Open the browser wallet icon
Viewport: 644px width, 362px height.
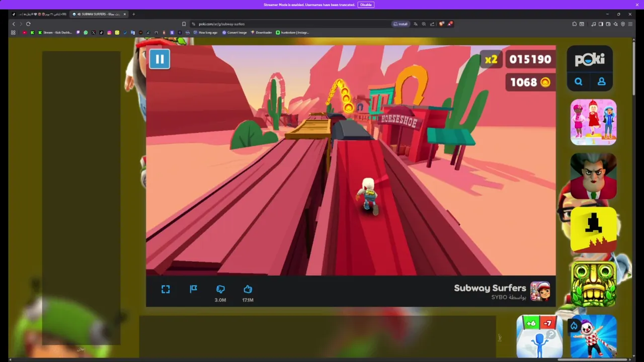click(608, 24)
